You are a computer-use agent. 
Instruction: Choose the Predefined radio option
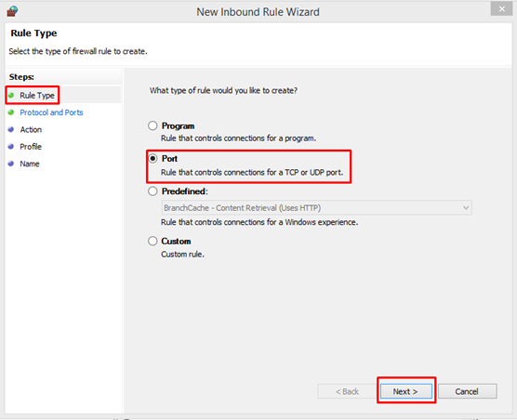(152, 191)
